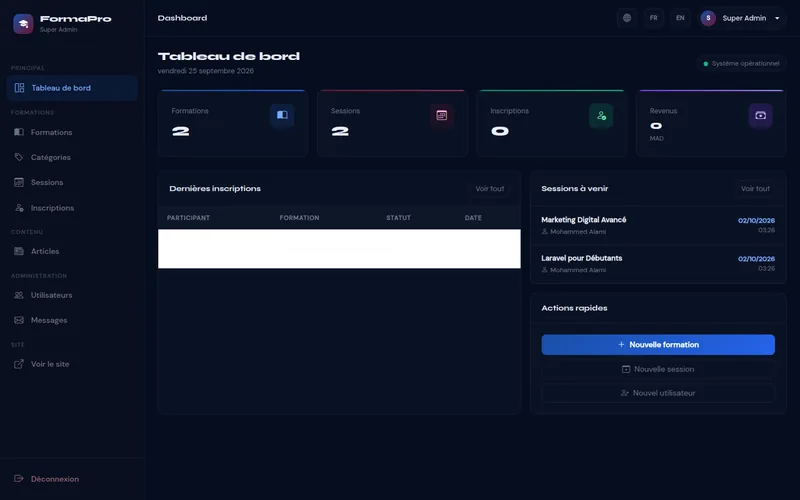The image size is (800, 500).
Task: Click the Messages envelope icon
Action: click(19, 320)
